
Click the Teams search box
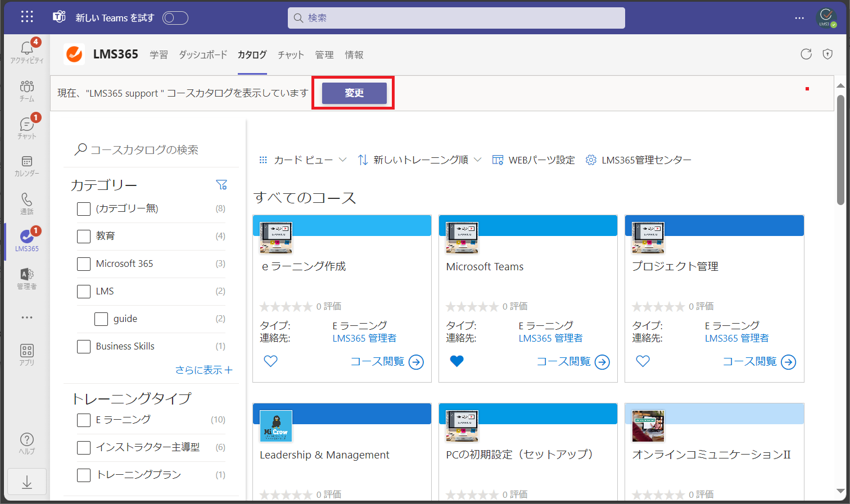tap(456, 18)
